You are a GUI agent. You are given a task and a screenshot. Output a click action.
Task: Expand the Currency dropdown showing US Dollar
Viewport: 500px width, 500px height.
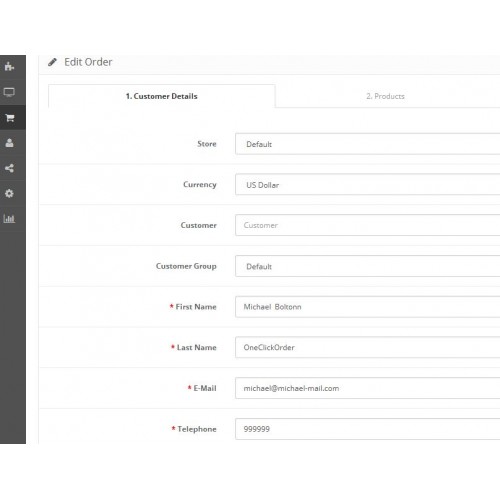[x=367, y=184]
